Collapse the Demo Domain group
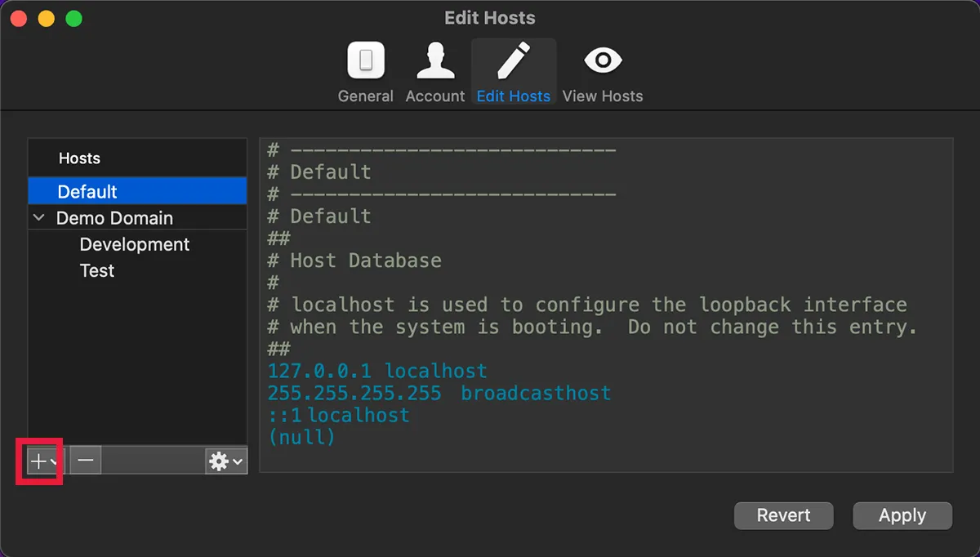The width and height of the screenshot is (980, 557). pyautogui.click(x=38, y=218)
